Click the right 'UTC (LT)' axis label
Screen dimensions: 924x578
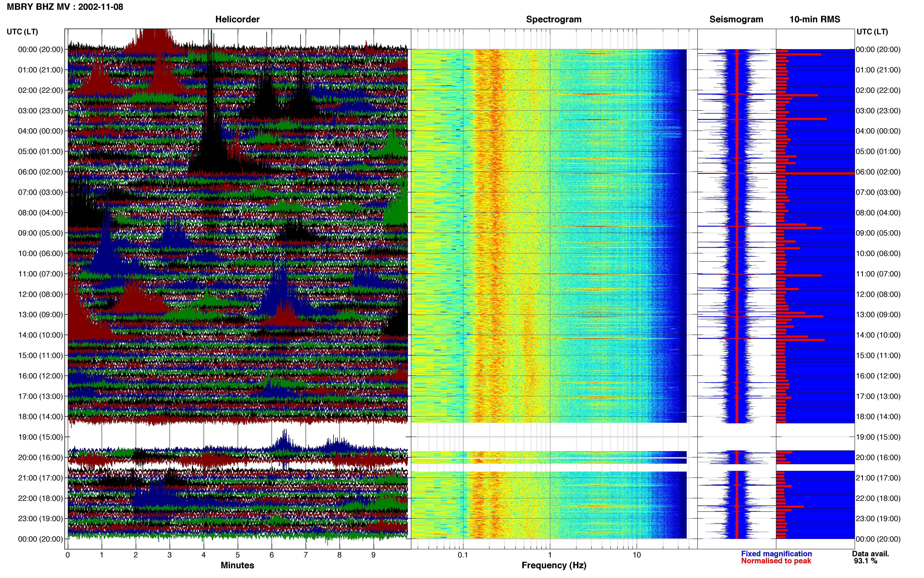click(x=872, y=31)
